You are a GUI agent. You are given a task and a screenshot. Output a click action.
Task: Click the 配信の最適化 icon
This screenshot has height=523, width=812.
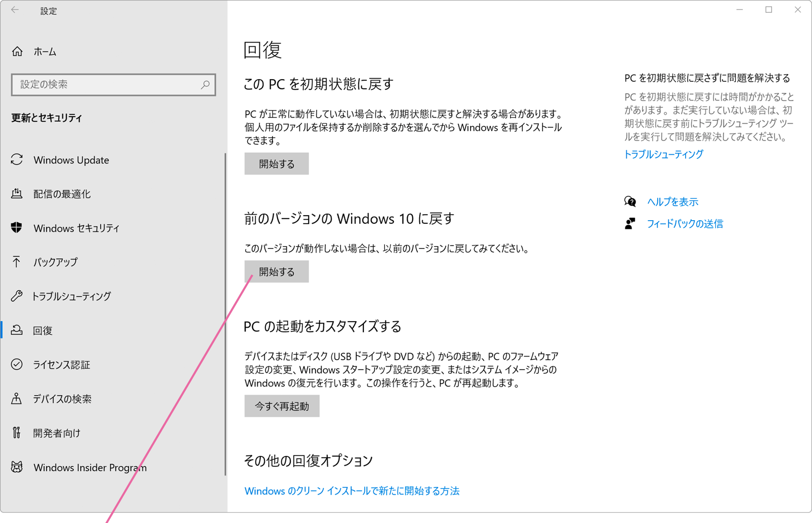click(17, 194)
